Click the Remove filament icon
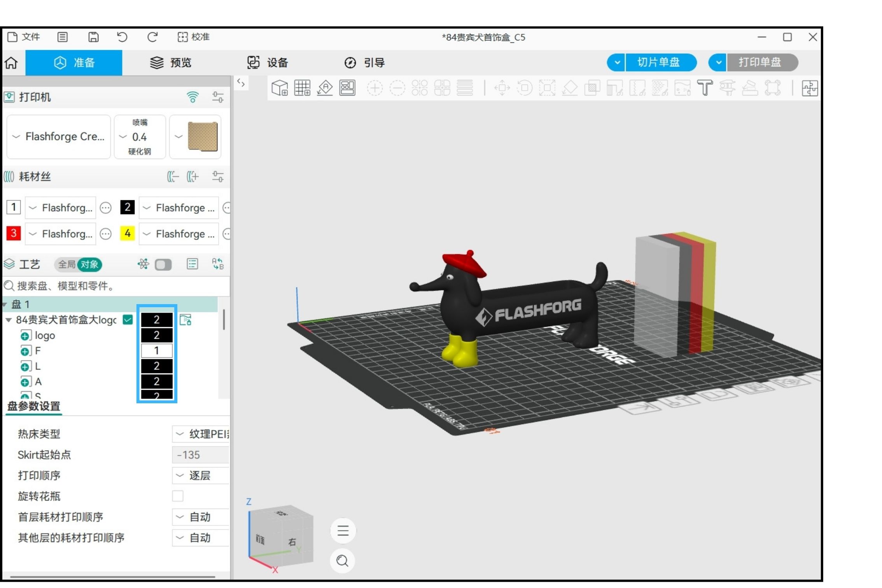882x588 pixels. click(173, 177)
